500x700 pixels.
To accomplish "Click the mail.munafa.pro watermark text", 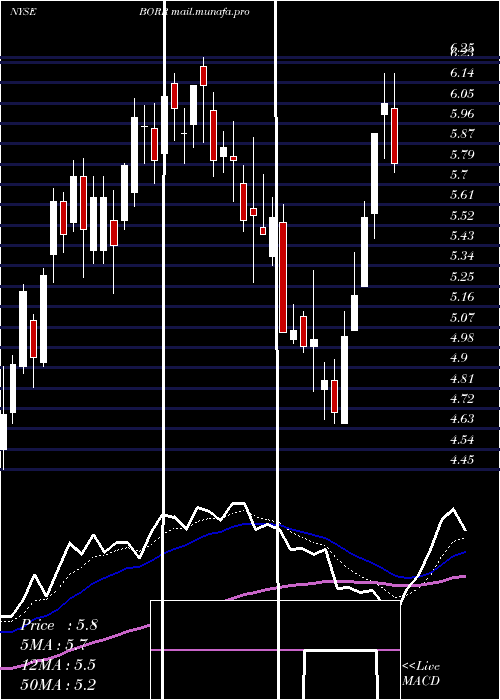I will (x=210, y=12).
